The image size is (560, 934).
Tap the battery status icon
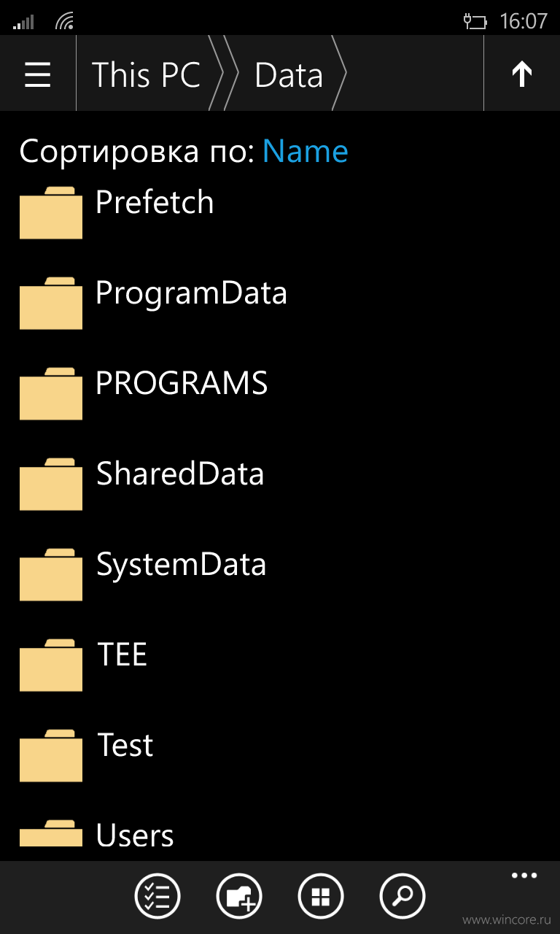point(475,21)
